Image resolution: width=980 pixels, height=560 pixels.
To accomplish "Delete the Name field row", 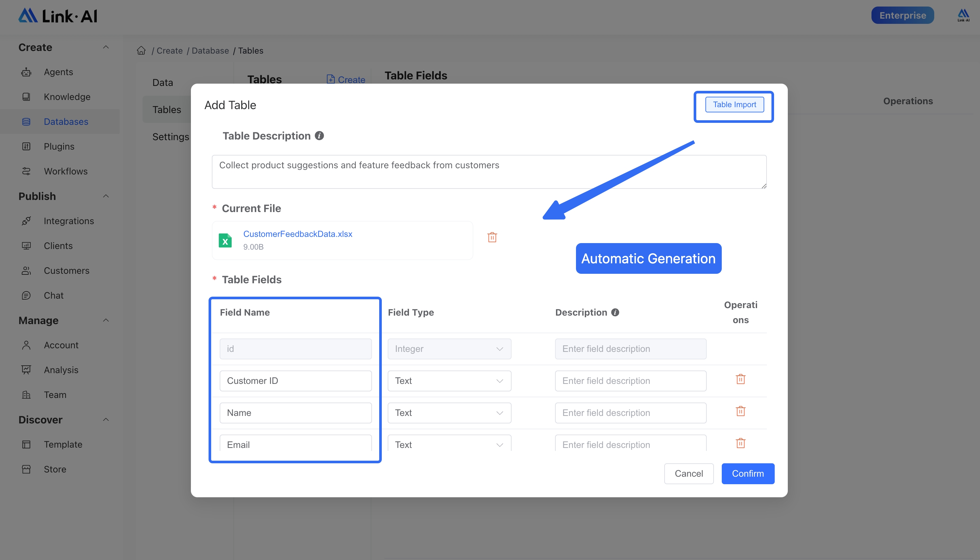I will (741, 411).
